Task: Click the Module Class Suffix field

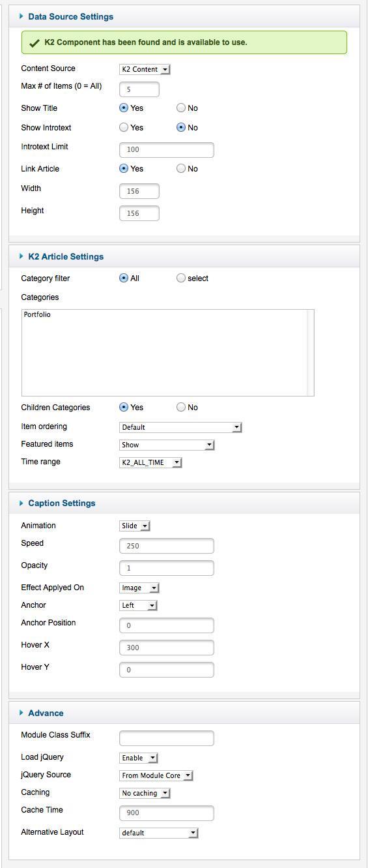Action: point(167,738)
